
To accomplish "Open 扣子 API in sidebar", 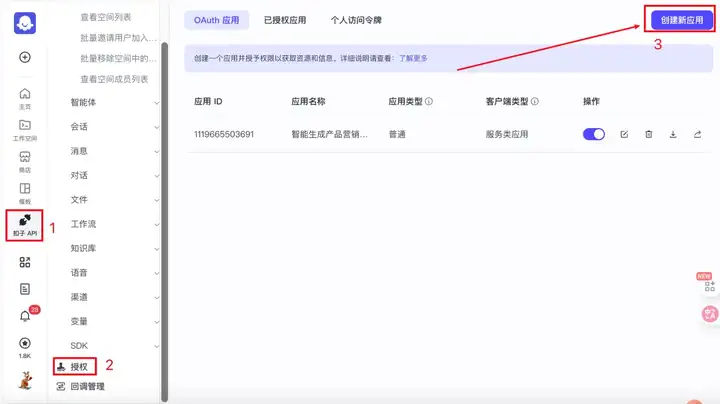I will 25,225.
